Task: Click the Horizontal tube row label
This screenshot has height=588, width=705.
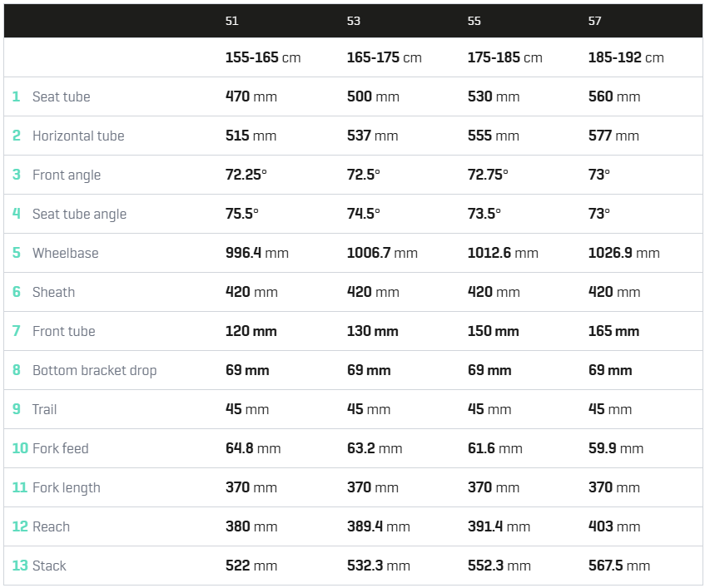Action: (x=78, y=136)
